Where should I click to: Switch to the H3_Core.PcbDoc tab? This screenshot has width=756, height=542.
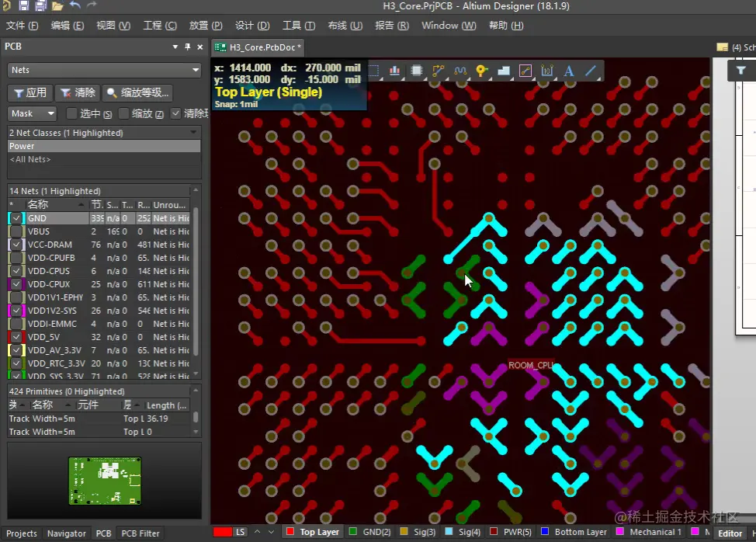pyautogui.click(x=259, y=47)
